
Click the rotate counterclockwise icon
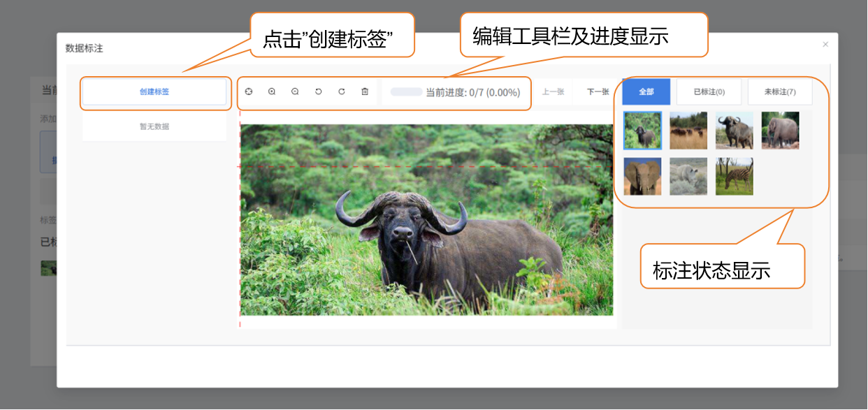(x=318, y=91)
